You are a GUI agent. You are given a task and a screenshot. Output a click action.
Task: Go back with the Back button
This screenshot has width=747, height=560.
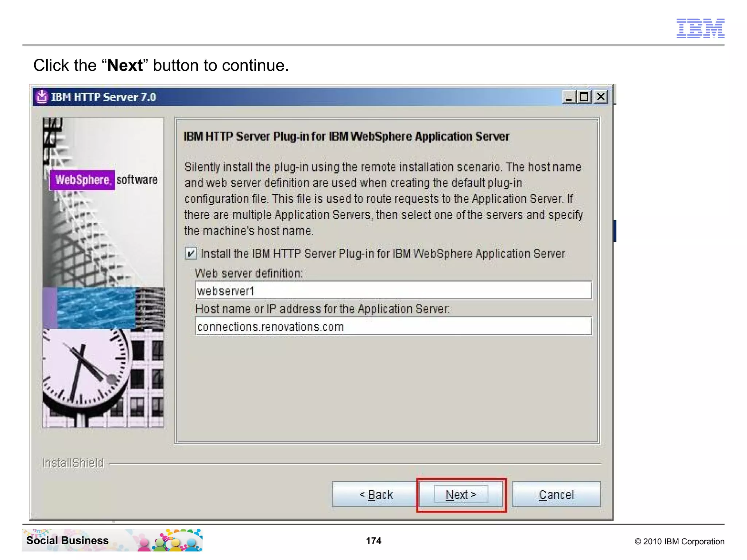376,494
